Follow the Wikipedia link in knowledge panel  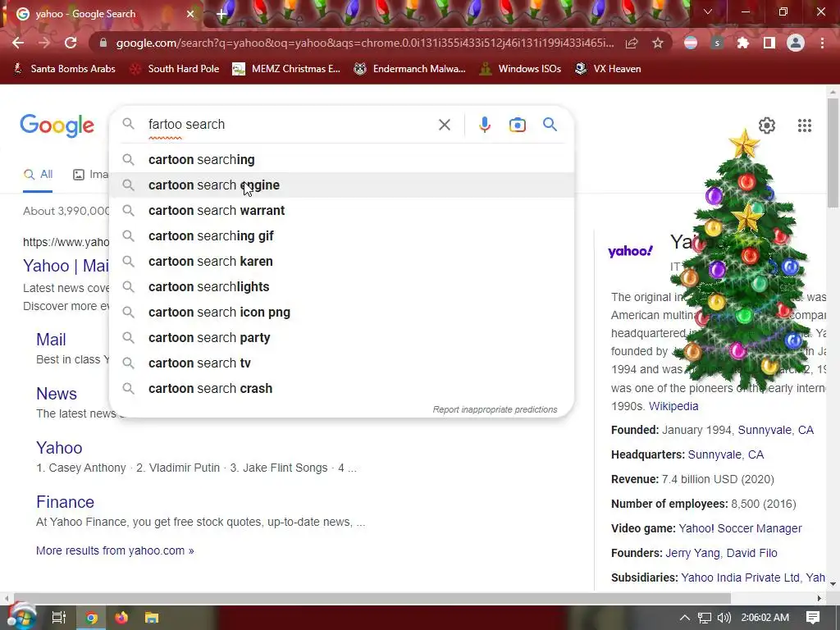[673, 406]
